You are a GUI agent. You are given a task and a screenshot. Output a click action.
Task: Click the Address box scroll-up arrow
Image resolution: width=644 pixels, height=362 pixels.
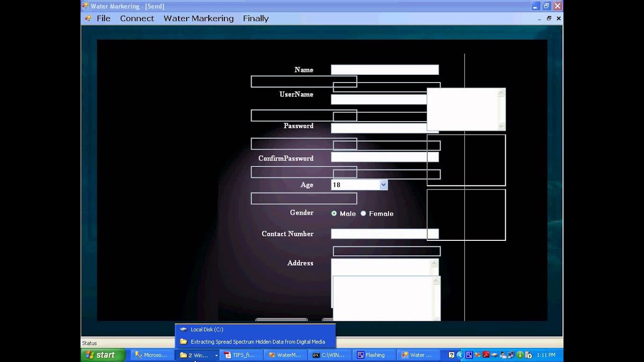434,263
